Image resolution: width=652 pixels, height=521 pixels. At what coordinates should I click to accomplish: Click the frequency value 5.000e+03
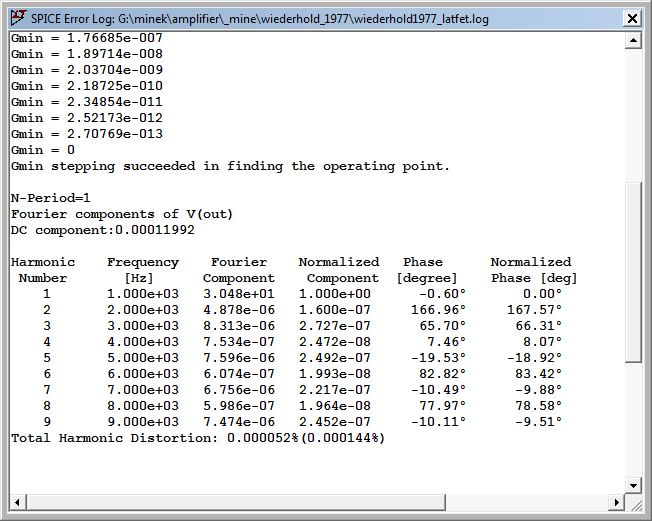point(143,358)
